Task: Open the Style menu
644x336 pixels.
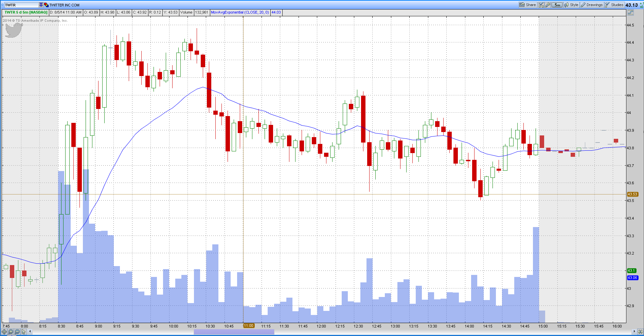Action: (x=571, y=5)
